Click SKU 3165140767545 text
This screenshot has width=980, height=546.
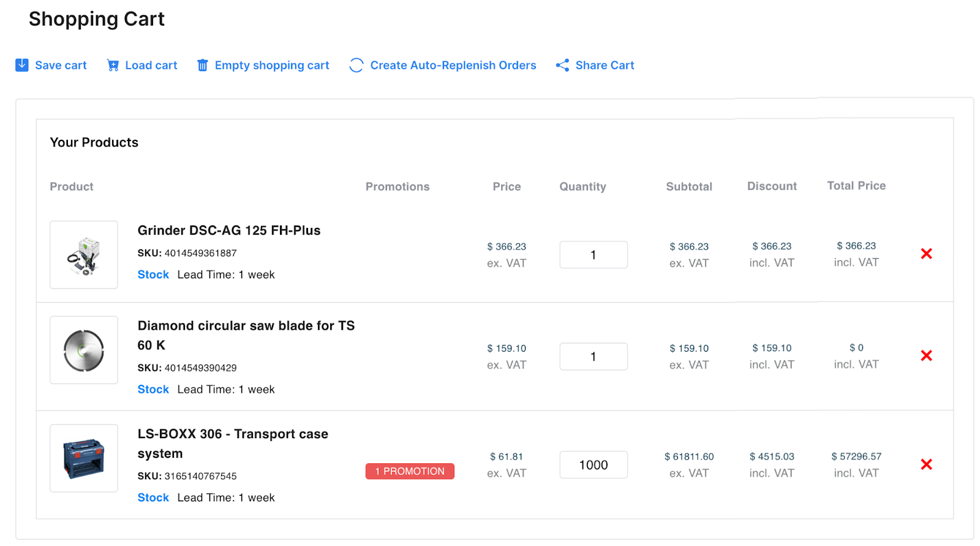[x=187, y=476]
